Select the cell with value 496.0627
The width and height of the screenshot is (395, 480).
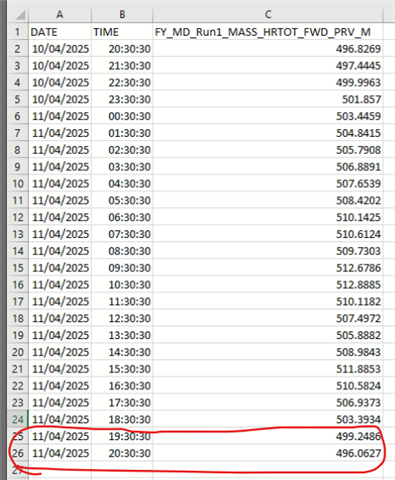tap(268, 453)
